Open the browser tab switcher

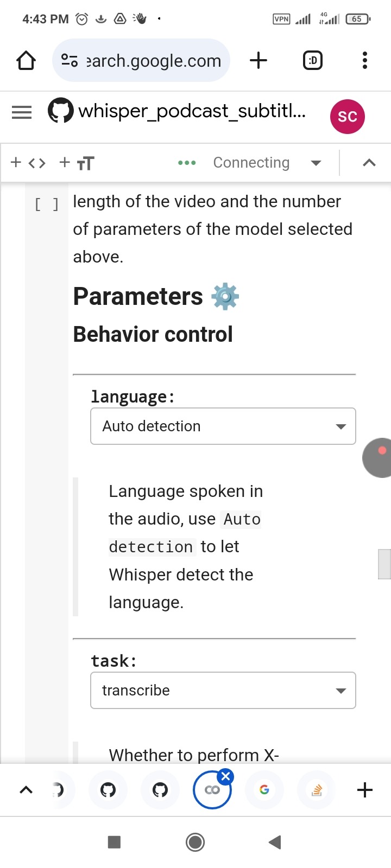(x=312, y=60)
